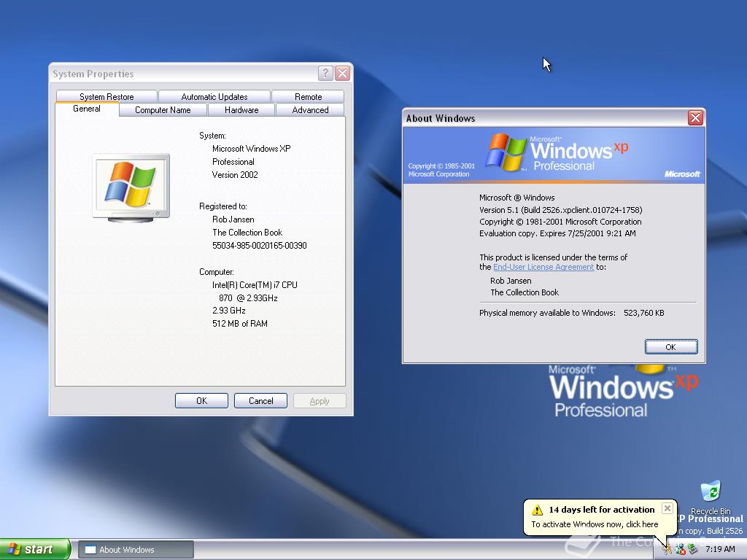The height and width of the screenshot is (560, 747).
Task: Open the Computer Name tab
Action: (x=163, y=110)
